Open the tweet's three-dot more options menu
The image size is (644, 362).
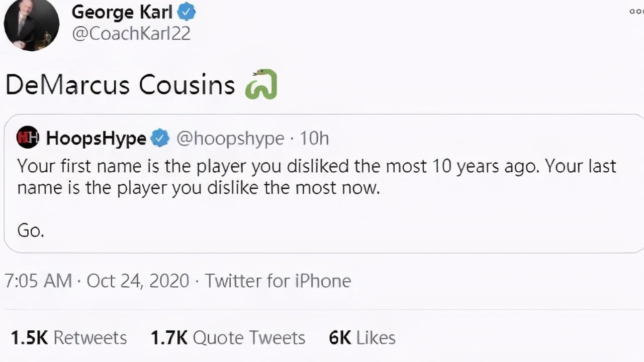[x=636, y=12]
